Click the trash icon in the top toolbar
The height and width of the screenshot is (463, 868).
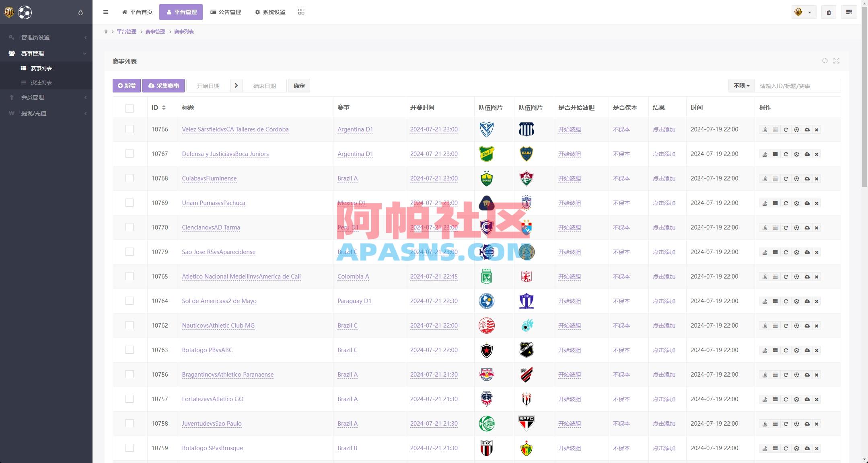(x=828, y=12)
